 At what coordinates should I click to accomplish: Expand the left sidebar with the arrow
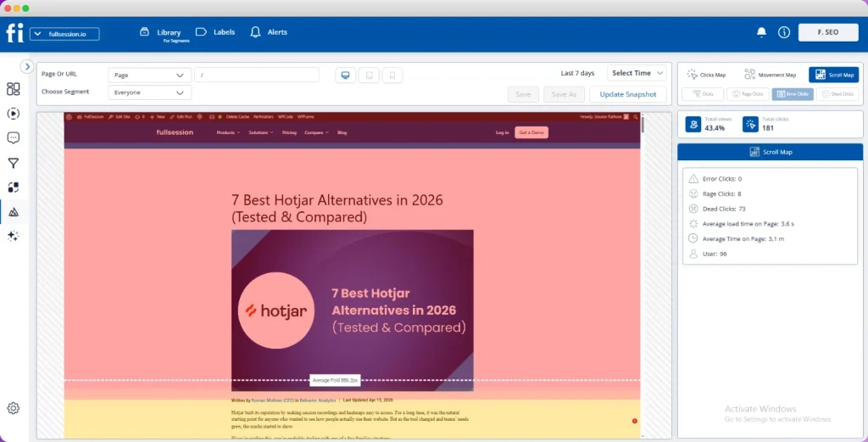[26, 66]
